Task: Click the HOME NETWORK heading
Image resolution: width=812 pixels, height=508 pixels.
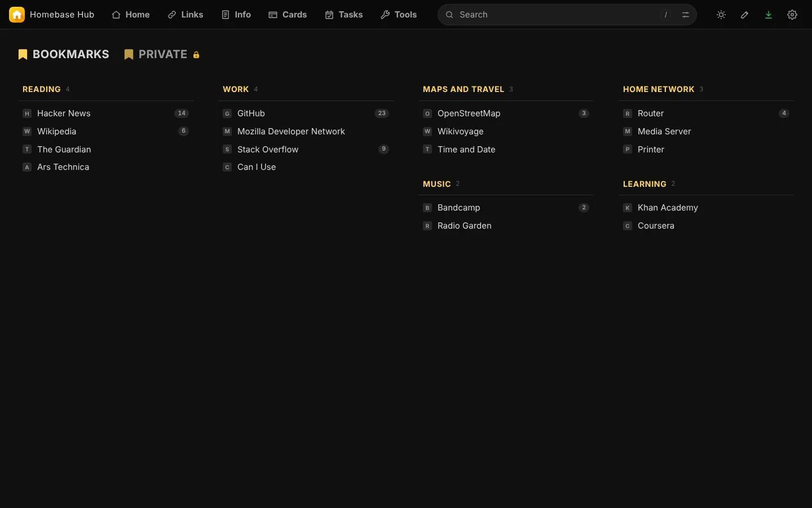Action: 659,89
